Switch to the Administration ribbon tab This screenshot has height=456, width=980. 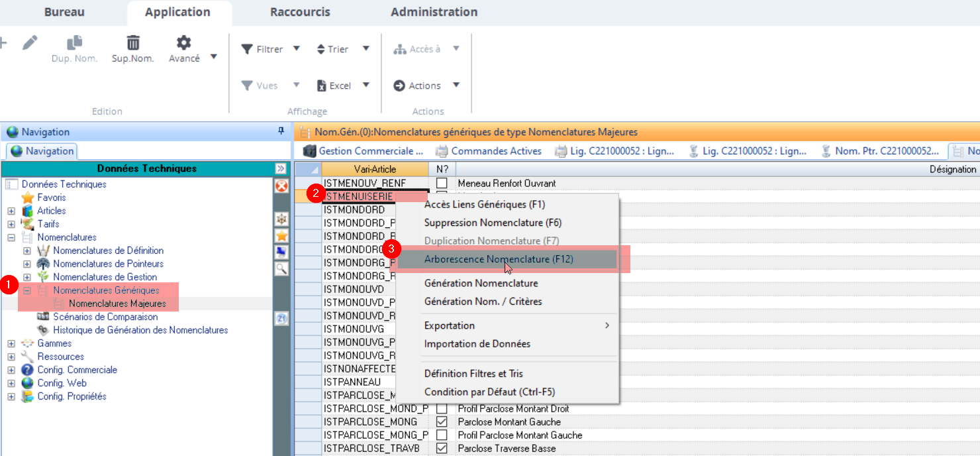click(x=434, y=13)
